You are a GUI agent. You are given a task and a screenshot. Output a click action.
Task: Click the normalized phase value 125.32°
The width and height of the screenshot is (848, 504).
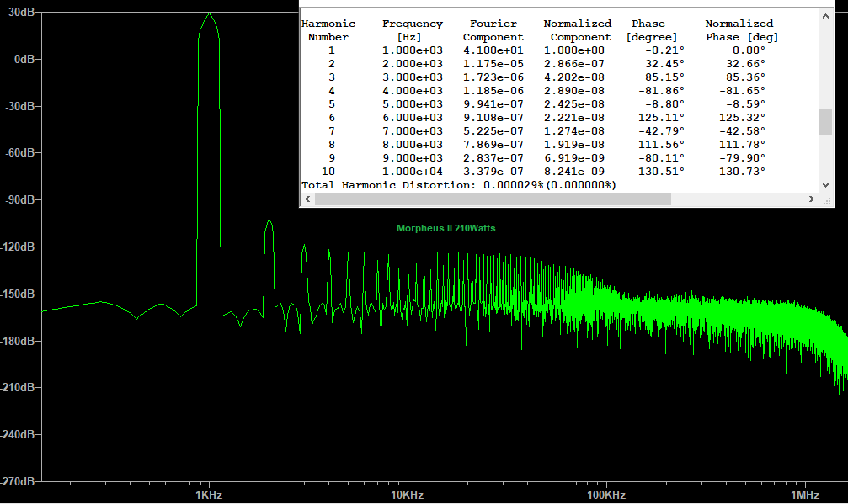(x=742, y=118)
